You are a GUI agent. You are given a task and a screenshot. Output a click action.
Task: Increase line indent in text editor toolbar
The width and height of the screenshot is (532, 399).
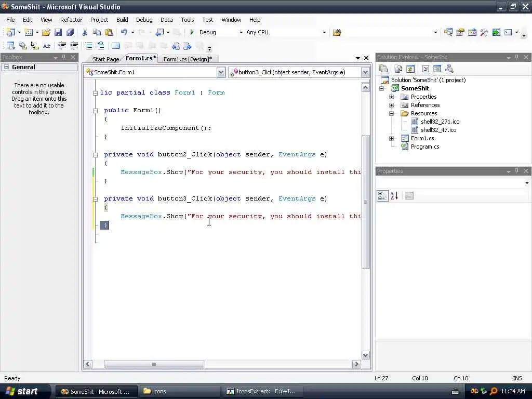coord(74,46)
